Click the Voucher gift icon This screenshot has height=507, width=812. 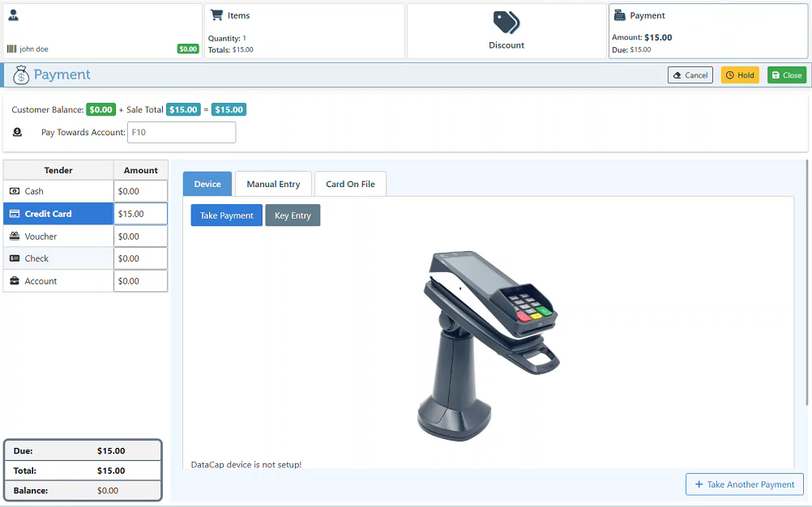click(15, 236)
